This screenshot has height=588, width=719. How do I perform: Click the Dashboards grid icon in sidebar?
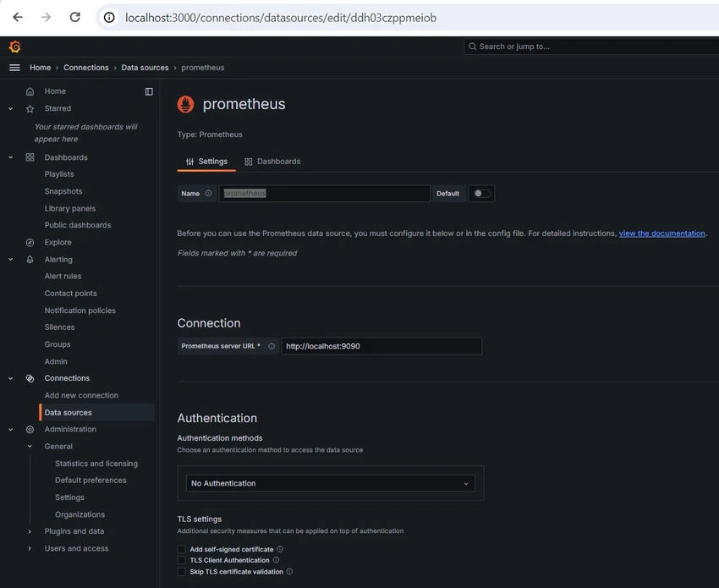(x=30, y=157)
